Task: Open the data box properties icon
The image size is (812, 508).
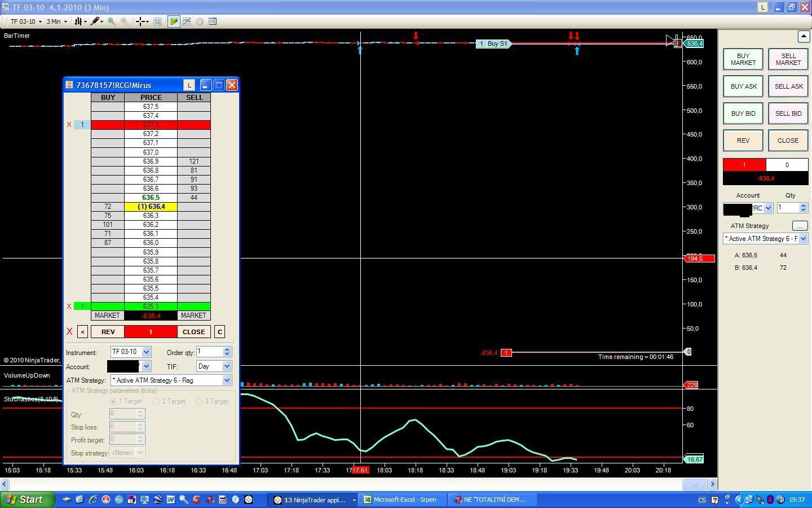Action: [x=213, y=21]
